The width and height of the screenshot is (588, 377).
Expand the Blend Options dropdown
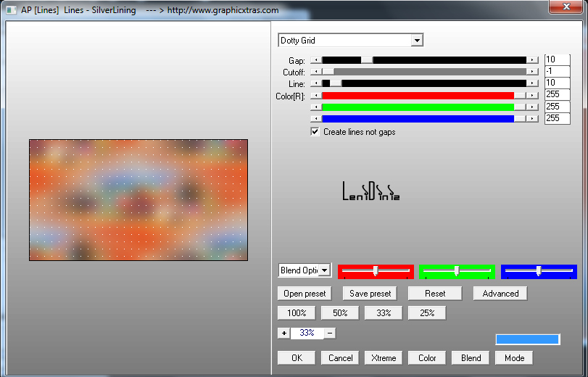324,270
